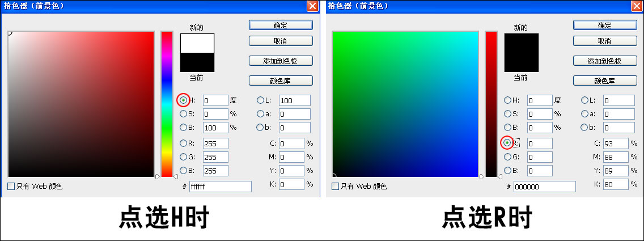Select the H radio in left dialog

[183, 100]
